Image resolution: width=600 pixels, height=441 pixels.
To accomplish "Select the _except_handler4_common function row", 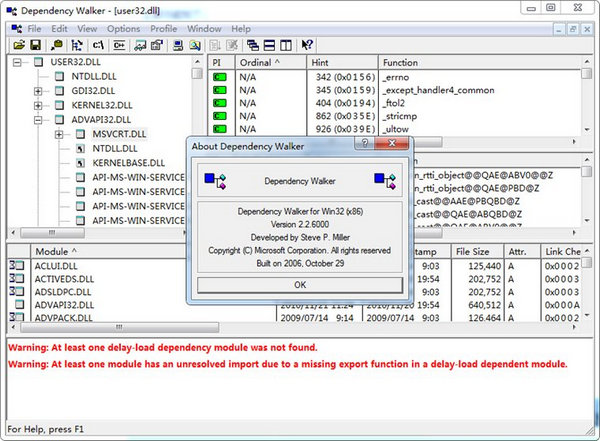I will [x=394, y=90].
